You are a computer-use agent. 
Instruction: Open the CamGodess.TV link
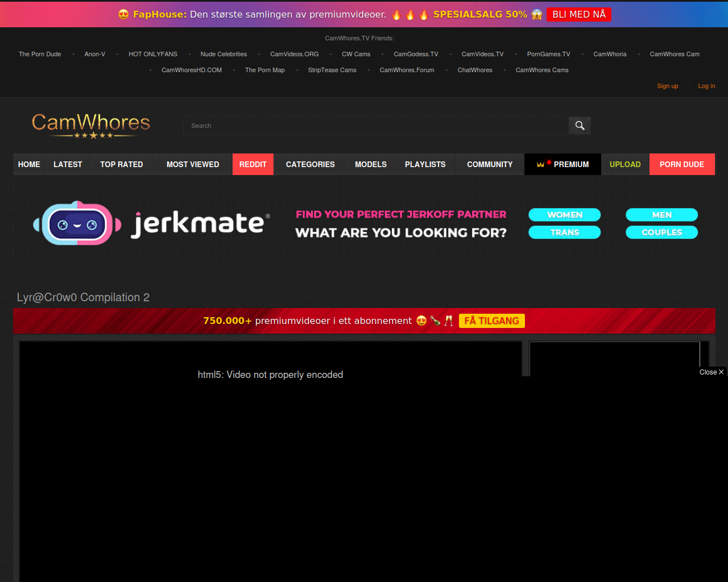(x=416, y=54)
